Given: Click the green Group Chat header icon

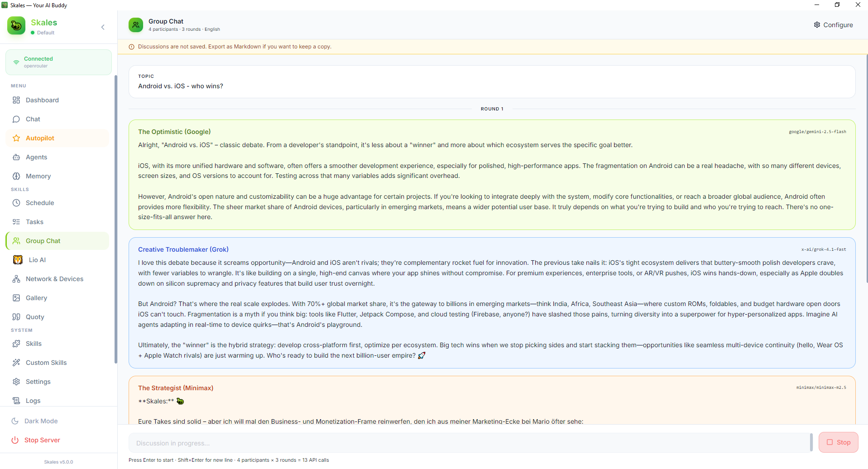Looking at the screenshot, I should [x=136, y=25].
